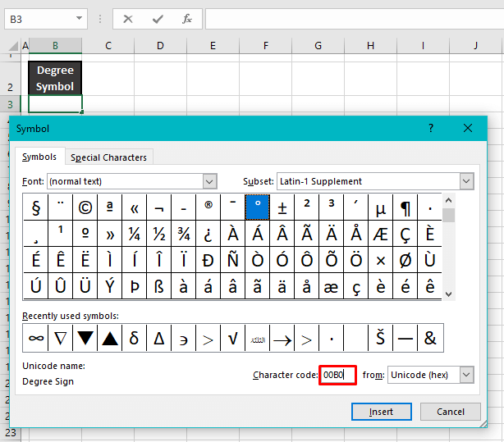The width and height of the screenshot is (504, 442).
Task: Switch to the Symbols tab
Action: point(39,157)
